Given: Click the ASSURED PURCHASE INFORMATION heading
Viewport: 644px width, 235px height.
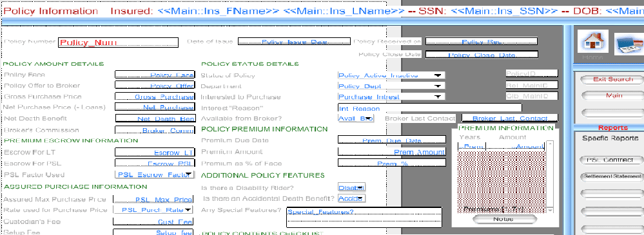Looking at the screenshot, I should coord(75,187).
